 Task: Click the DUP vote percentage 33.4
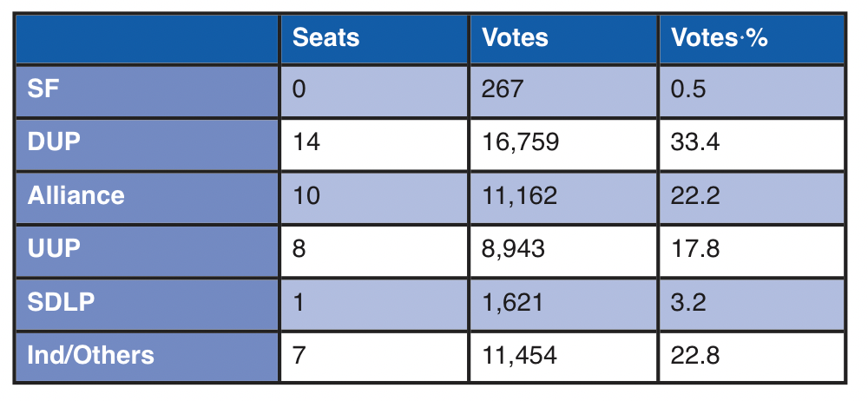pyautogui.click(x=695, y=142)
